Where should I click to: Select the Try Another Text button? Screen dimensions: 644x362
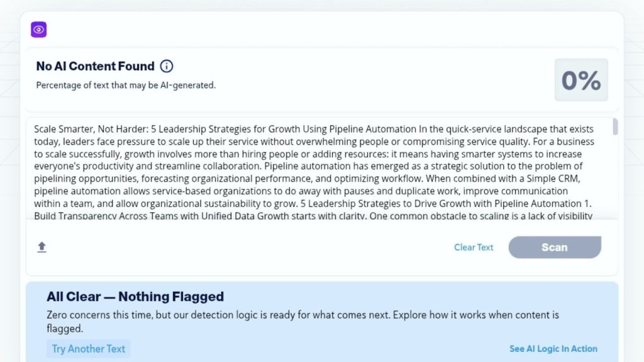click(88, 349)
